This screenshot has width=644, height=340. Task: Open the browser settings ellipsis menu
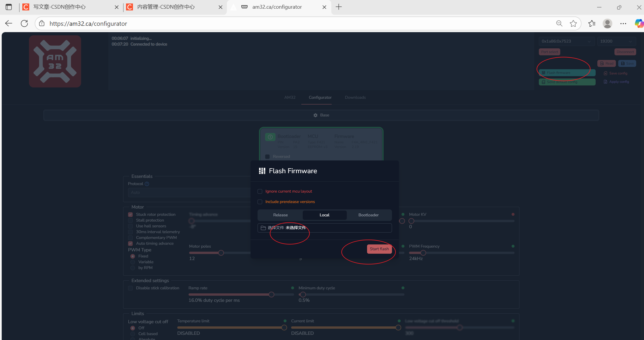click(623, 23)
